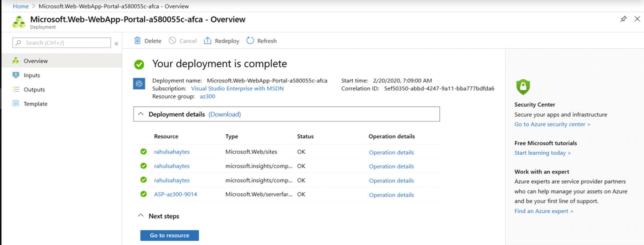
Task: Open the ASP-az300-9014 resource link
Action: coord(176,194)
